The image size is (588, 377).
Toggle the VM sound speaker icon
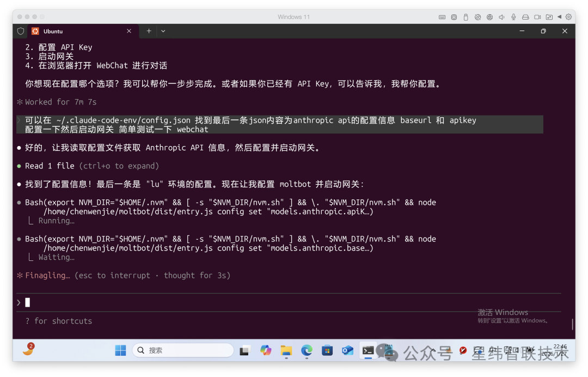pyautogui.click(x=501, y=17)
